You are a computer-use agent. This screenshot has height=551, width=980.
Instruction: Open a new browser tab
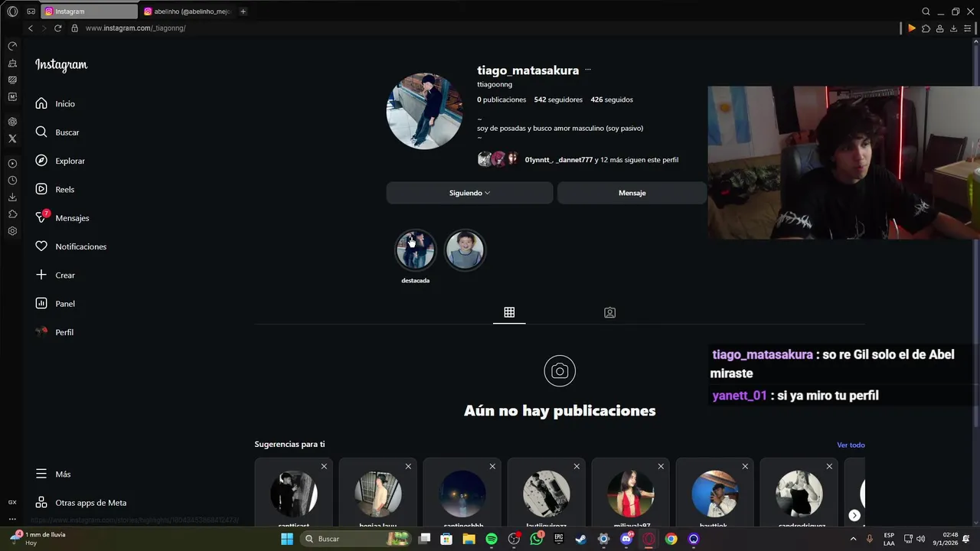coord(243,11)
